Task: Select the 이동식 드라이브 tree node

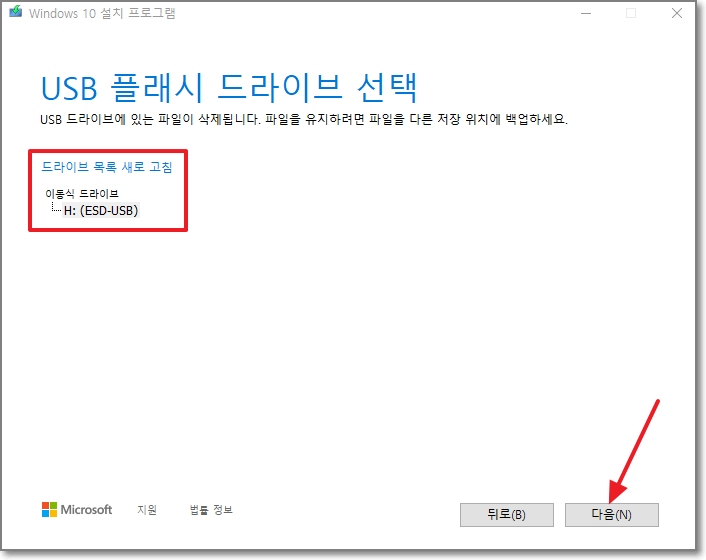Action: pos(81,194)
